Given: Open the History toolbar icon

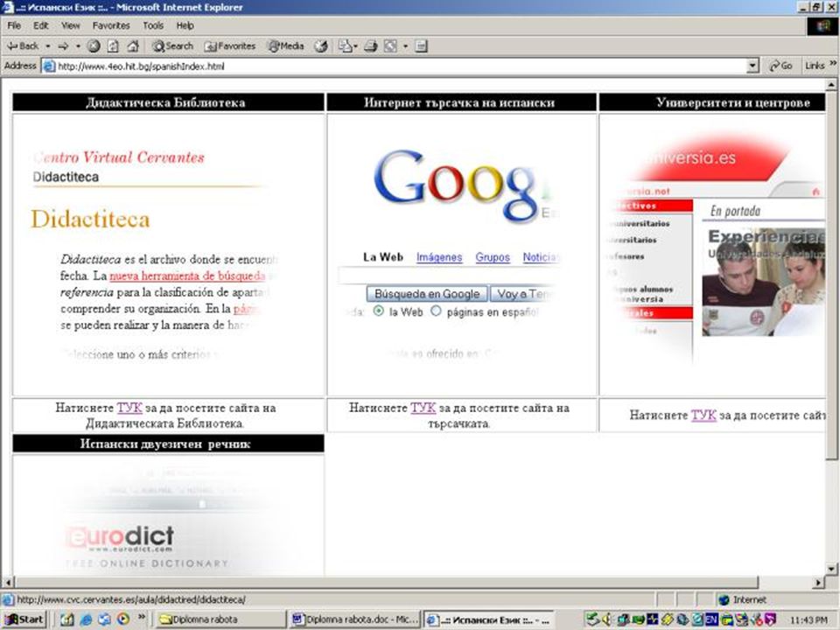Looking at the screenshot, I should pyautogui.click(x=321, y=46).
